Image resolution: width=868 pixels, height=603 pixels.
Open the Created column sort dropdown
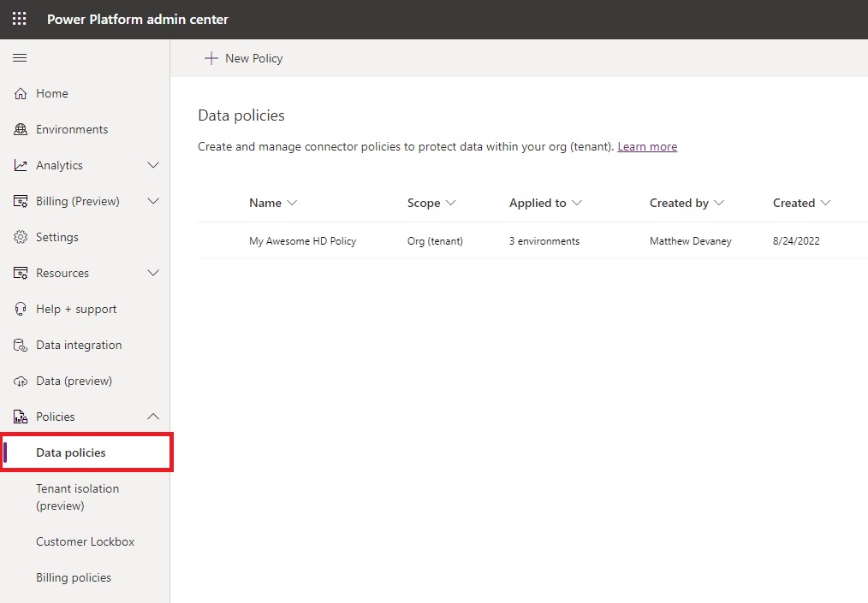[x=825, y=203]
